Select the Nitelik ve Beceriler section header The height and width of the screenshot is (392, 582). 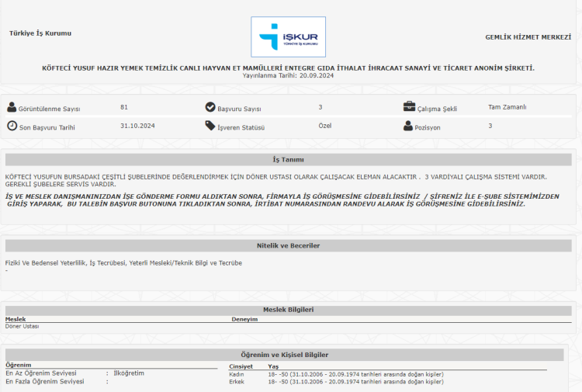tap(288, 245)
